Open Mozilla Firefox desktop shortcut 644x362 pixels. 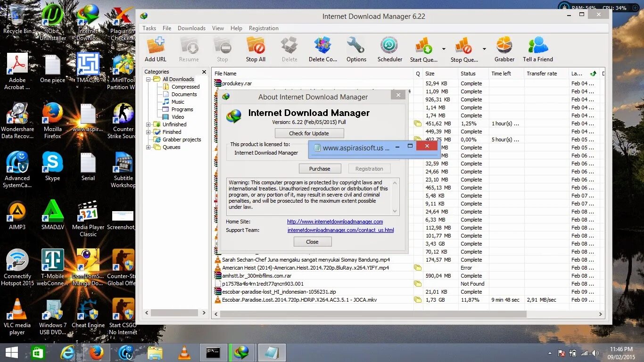(52, 121)
